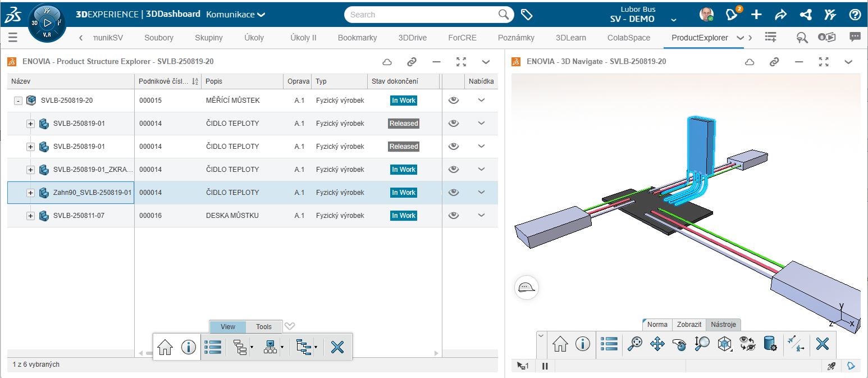This screenshot has height=378, width=868.
Task: Select the Rotate tool in 3D toolbar
Action: [679, 344]
